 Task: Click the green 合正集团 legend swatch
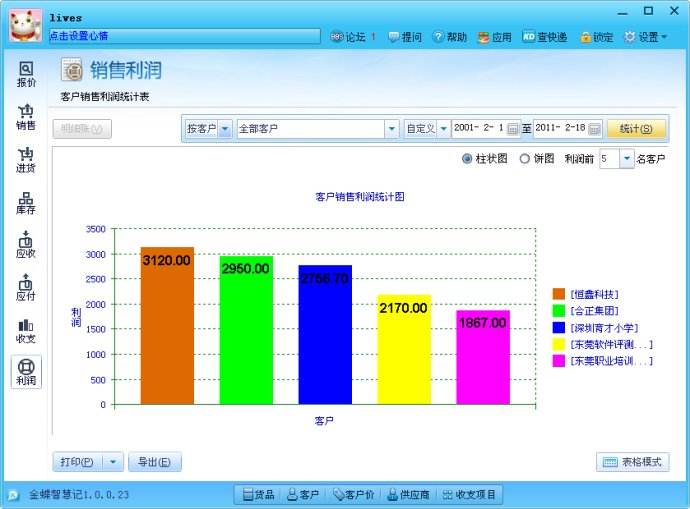click(x=558, y=311)
